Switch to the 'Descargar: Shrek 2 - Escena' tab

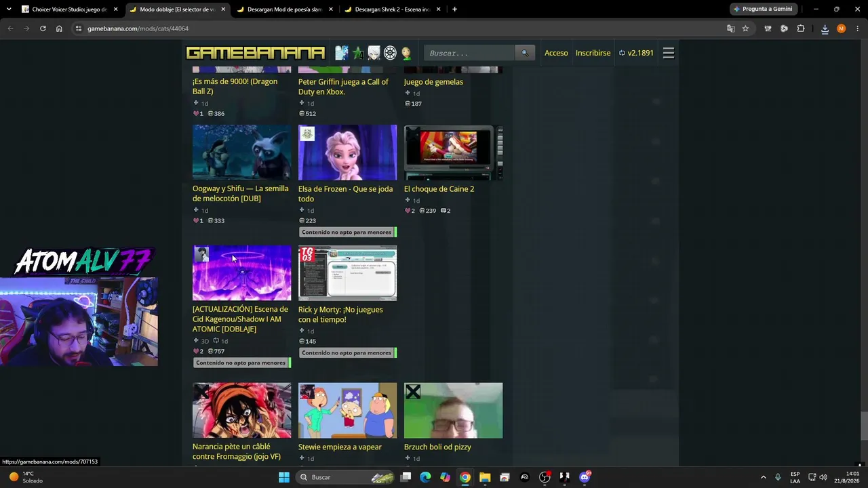pyautogui.click(x=392, y=9)
